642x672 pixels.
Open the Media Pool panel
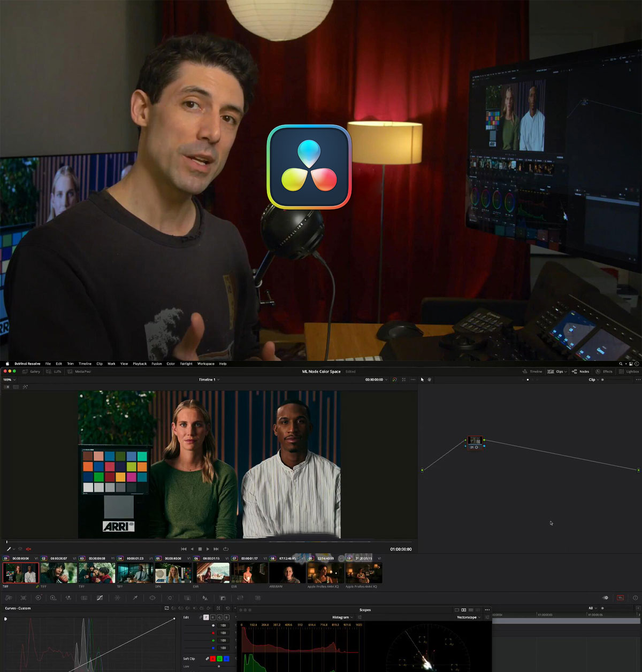click(79, 372)
